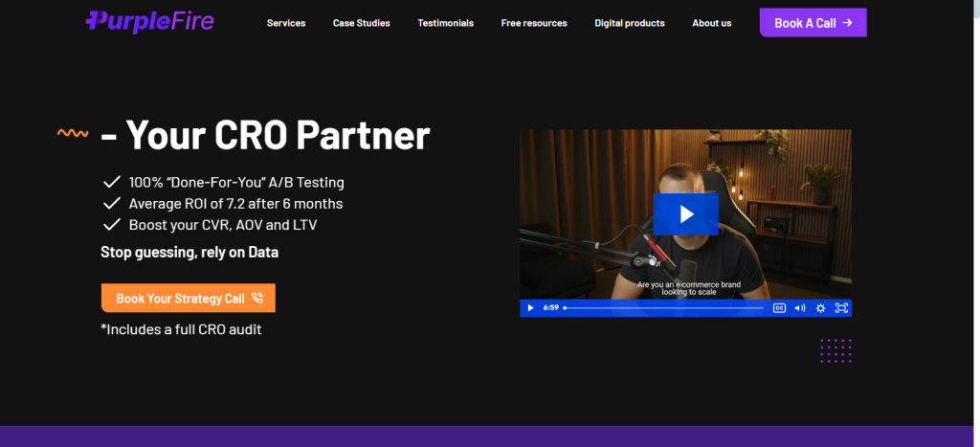Viewport: 980px width, 447px height.
Task: Open Testimonials in the navigation
Action: tap(445, 23)
